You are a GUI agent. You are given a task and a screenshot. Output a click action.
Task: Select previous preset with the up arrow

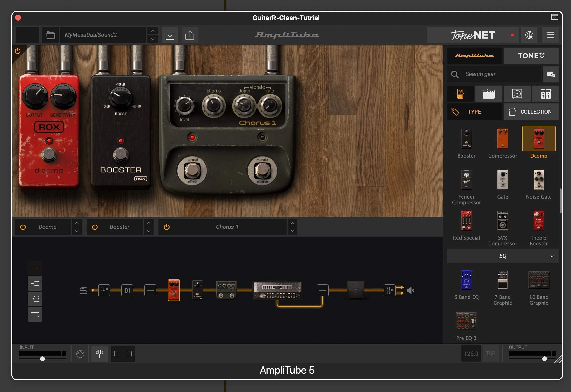coord(153,31)
